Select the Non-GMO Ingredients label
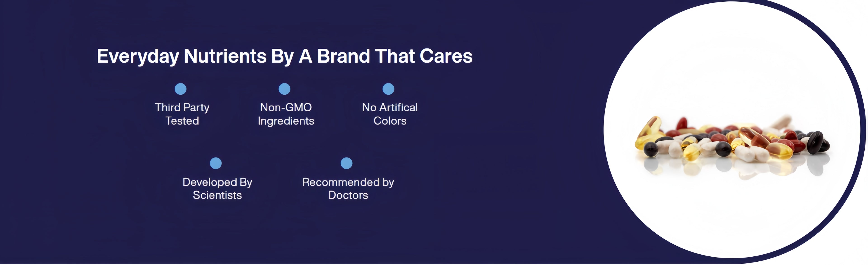Image resolution: width=868 pixels, height=265 pixels. pos(286,114)
